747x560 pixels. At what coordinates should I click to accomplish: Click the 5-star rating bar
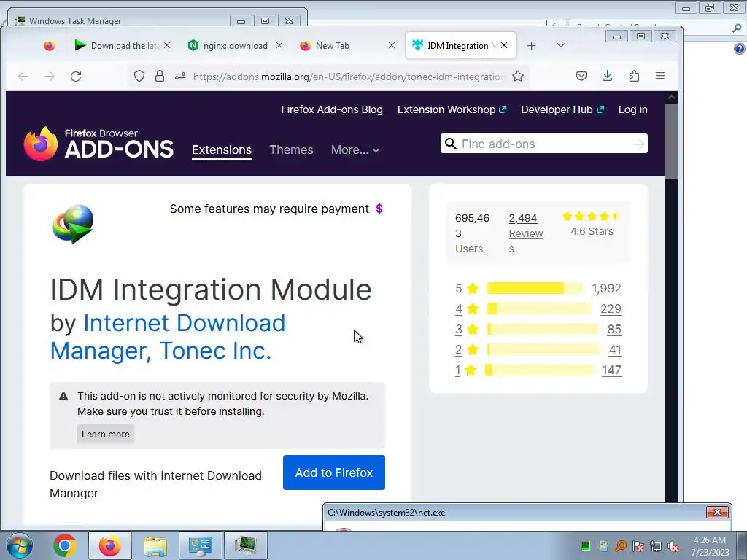coord(535,288)
